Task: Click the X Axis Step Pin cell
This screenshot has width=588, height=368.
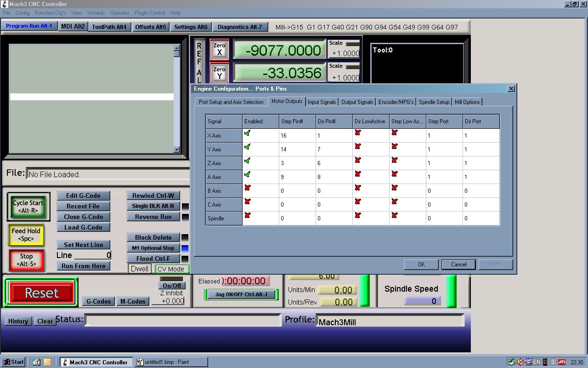Action: [297, 136]
